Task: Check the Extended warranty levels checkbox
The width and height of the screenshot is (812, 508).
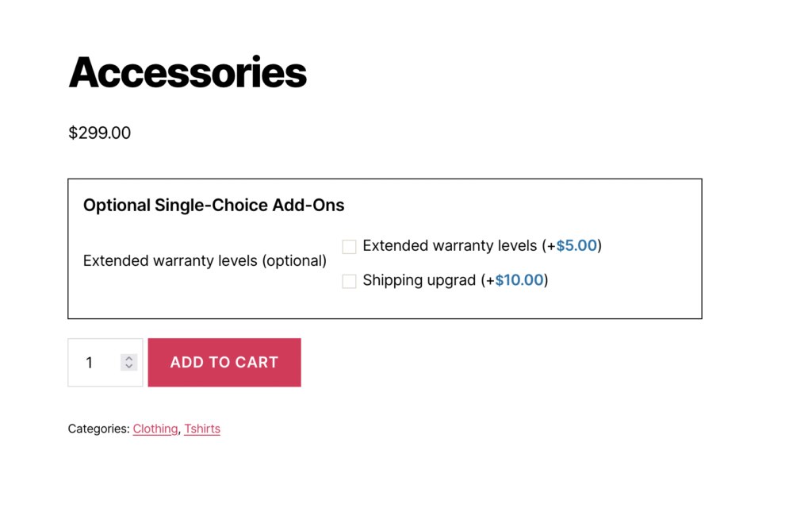Action: point(349,247)
